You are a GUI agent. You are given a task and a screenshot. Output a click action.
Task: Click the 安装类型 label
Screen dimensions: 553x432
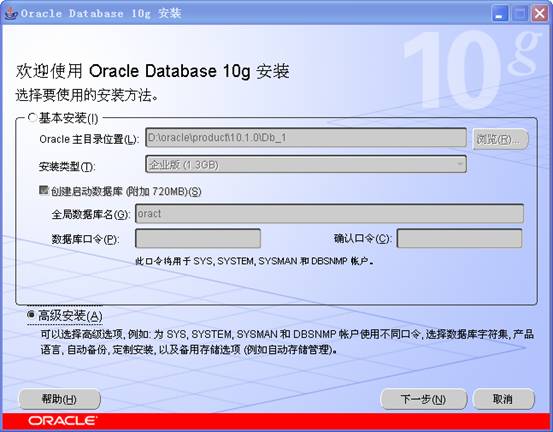(x=67, y=166)
